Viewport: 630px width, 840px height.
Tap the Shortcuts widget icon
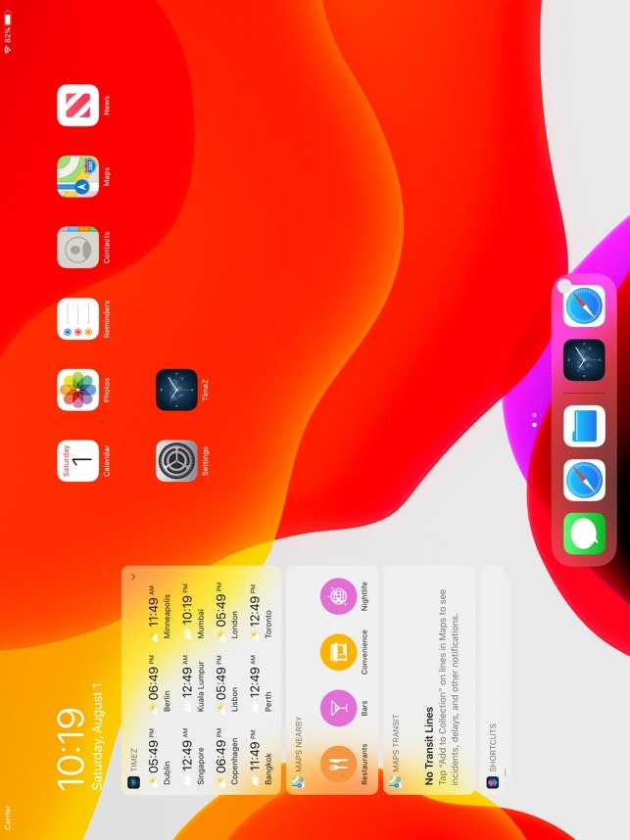(492, 782)
